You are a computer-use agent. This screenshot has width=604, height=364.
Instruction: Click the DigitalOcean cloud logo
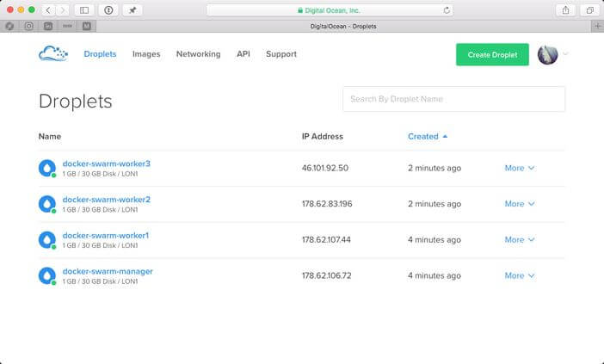coord(52,54)
